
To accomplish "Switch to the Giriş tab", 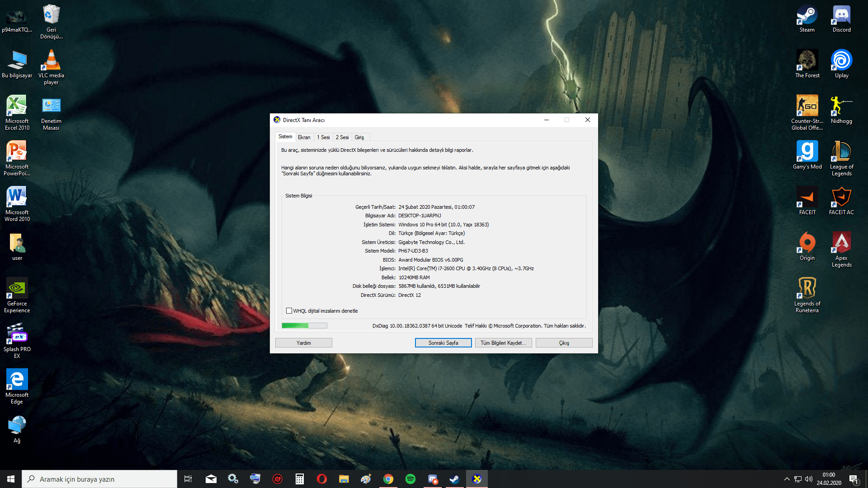I will [359, 137].
